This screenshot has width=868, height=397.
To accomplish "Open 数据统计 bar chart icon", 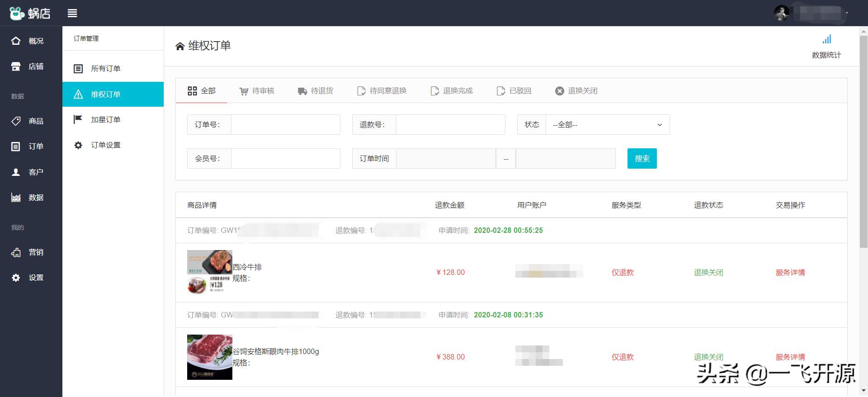I will [x=826, y=39].
